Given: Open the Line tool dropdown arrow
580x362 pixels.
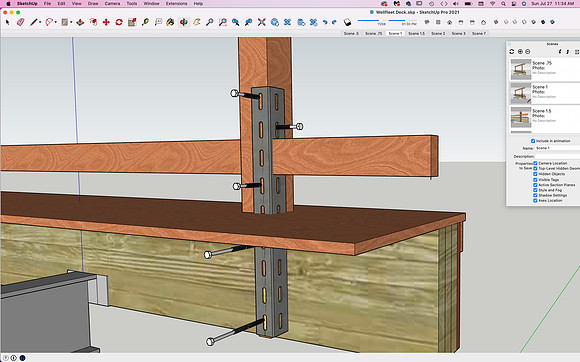Looking at the screenshot, I should coord(40,22).
